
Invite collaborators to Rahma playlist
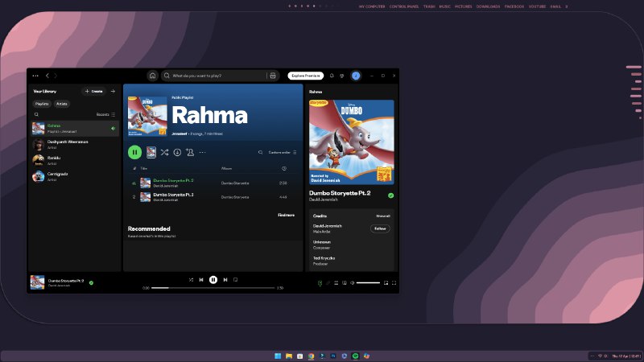pos(190,152)
